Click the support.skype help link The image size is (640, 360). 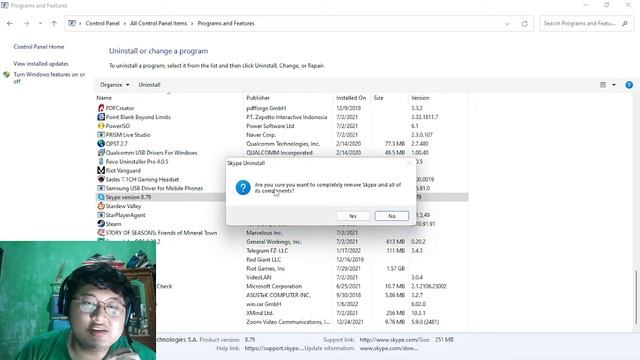pos(274,348)
